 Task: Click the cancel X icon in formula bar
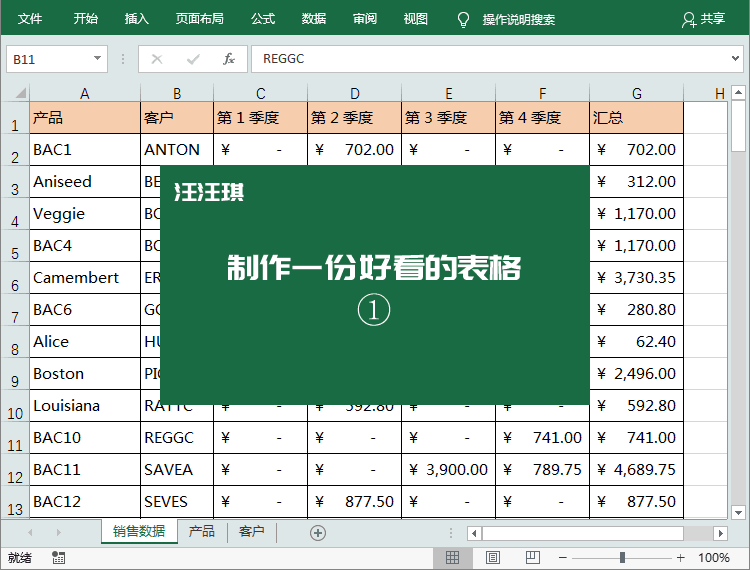click(x=157, y=59)
